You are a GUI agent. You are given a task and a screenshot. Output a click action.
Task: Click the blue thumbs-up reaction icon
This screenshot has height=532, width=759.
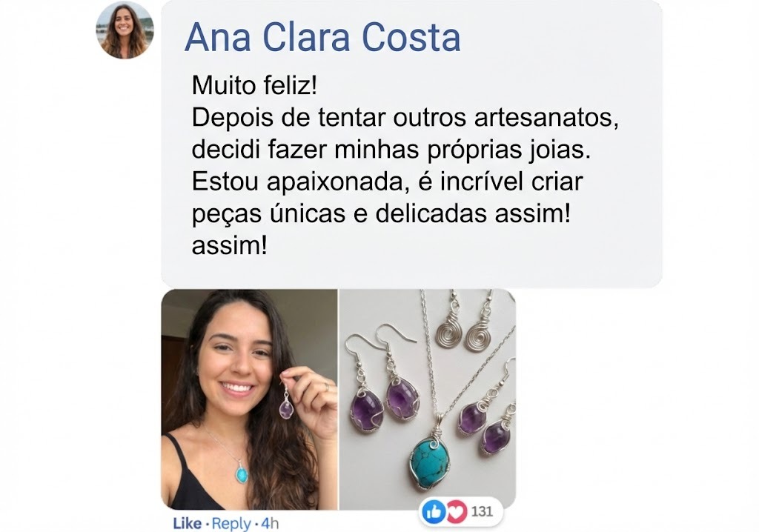[x=434, y=512]
